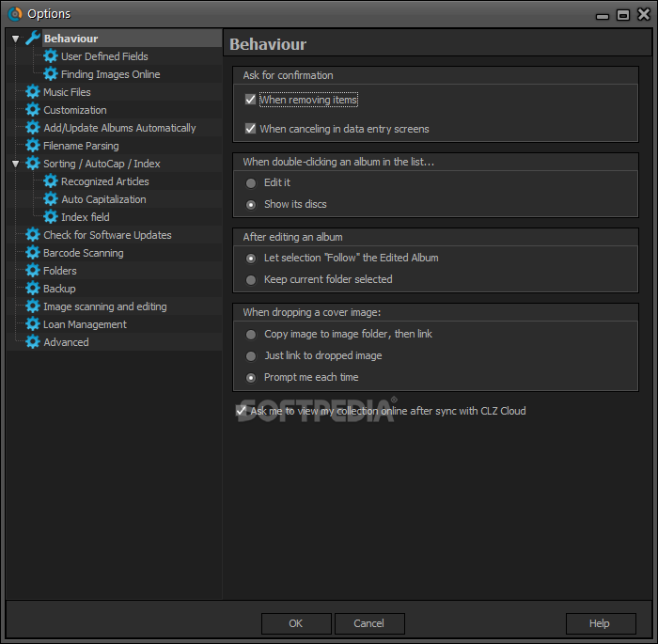Open Auto Capitalization settings

[103, 199]
